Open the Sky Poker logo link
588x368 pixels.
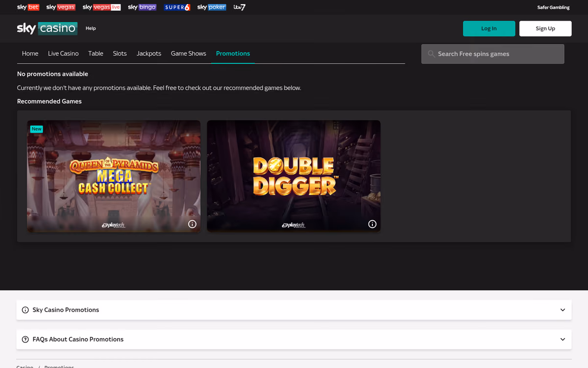[x=212, y=7]
